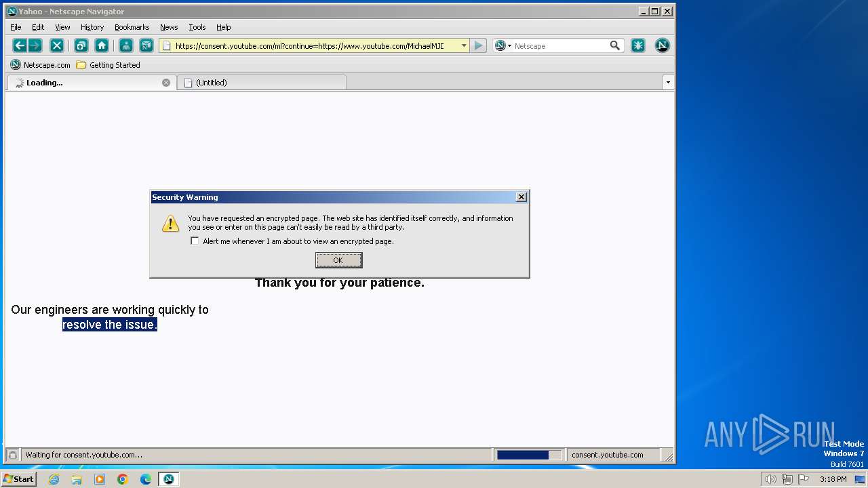The width and height of the screenshot is (868, 488).
Task: Click the page icon in the address bar
Action: pos(166,46)
